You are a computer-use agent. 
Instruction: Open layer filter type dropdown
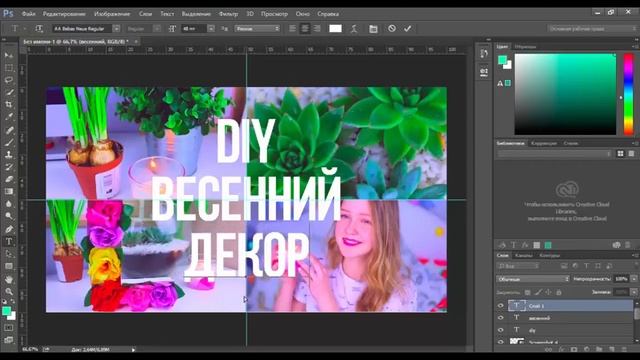(518, 266)
